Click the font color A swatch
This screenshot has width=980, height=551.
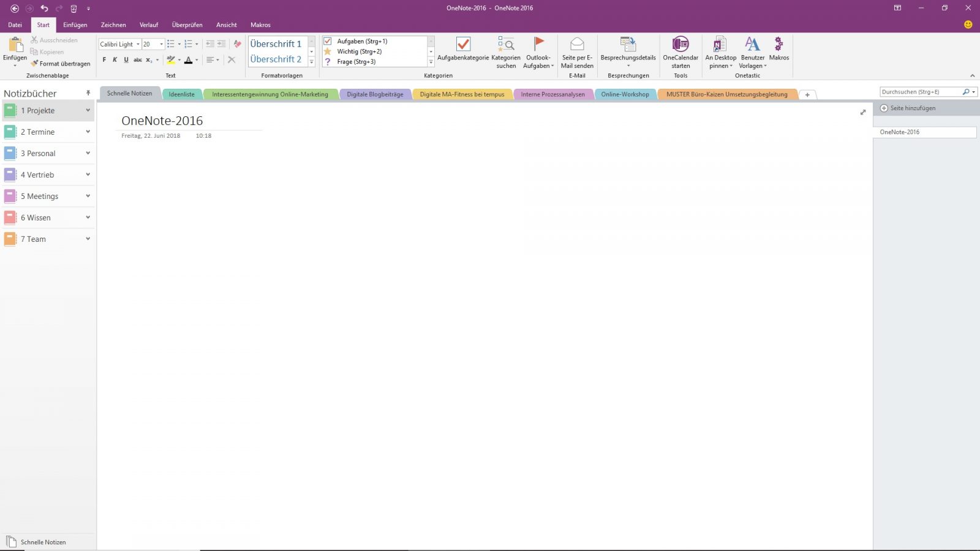tap(188, 60)
